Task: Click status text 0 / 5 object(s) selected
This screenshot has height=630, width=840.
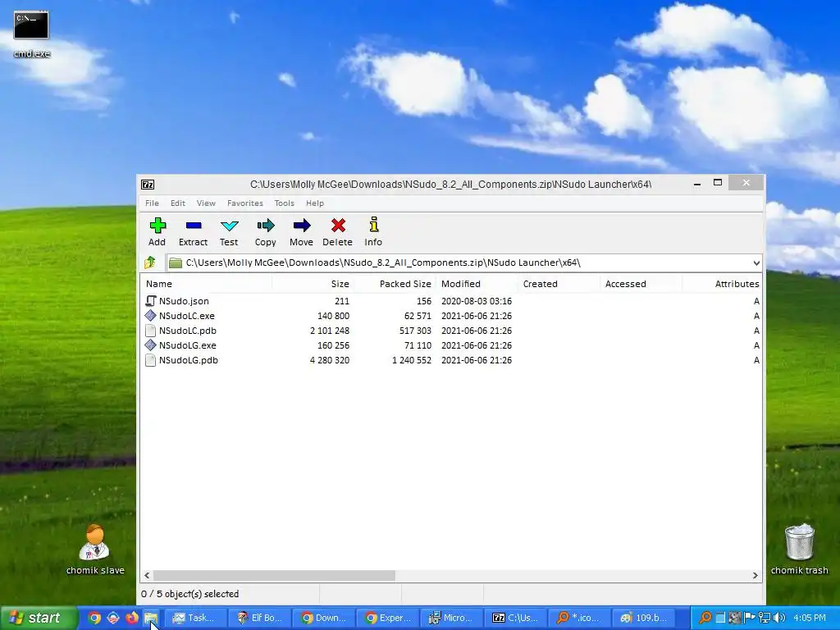Action: tap(189, 594)
